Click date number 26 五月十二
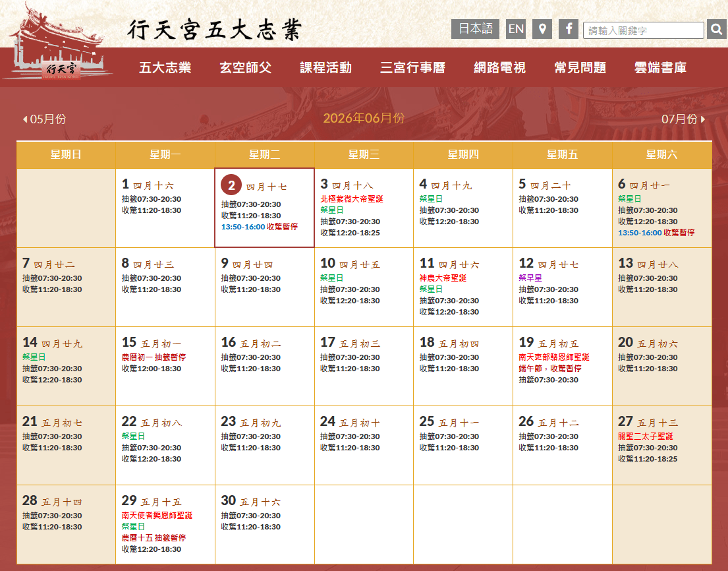This screenshot has height=571, width=728. [549, 422]
